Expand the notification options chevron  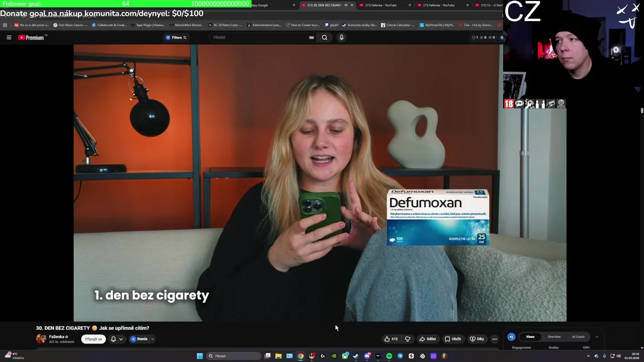[121, 339]
